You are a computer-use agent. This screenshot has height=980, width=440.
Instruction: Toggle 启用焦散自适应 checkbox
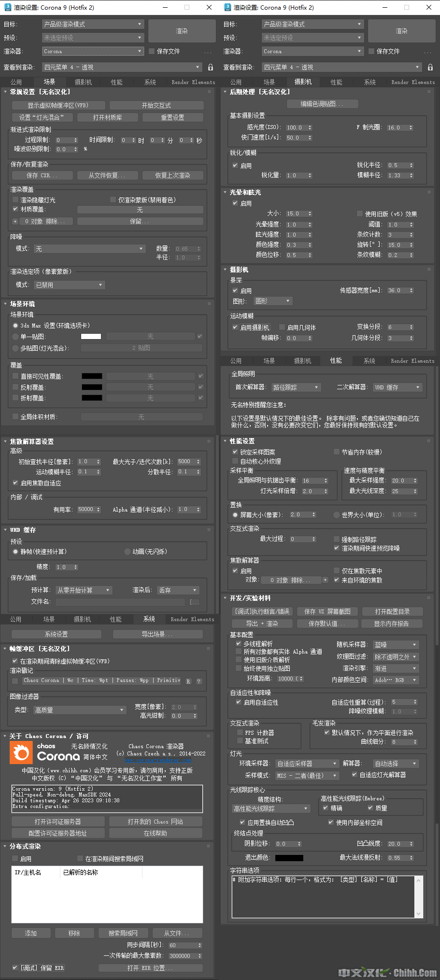click(x=15, y=483)
